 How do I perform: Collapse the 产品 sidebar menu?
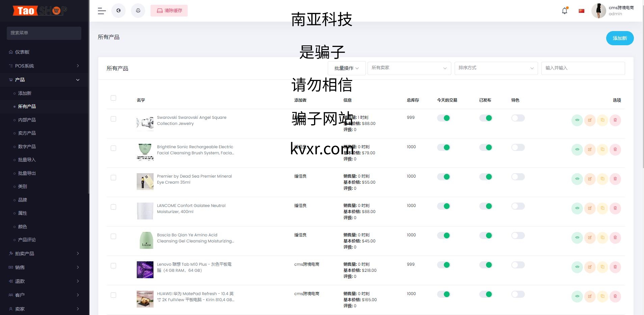(44, 80)
